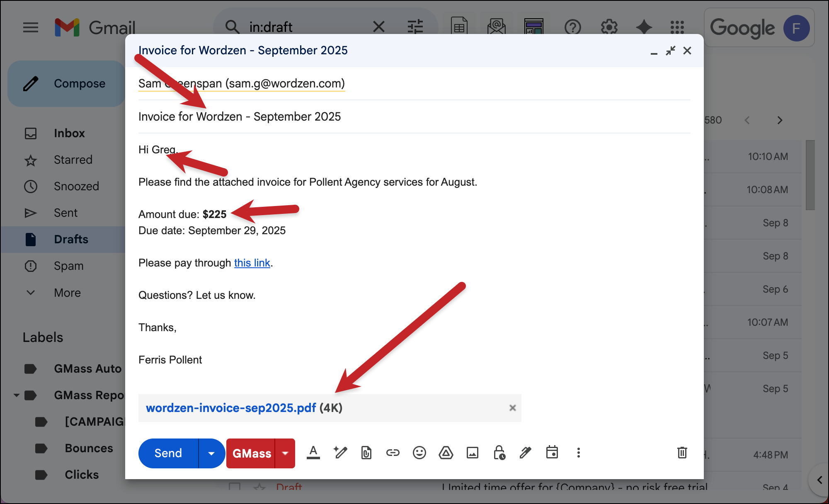Image resolution: width=829 pixels, height=504 pixels.
Task: Open the GMass dropdown arrow
Action: coord(285,453)
